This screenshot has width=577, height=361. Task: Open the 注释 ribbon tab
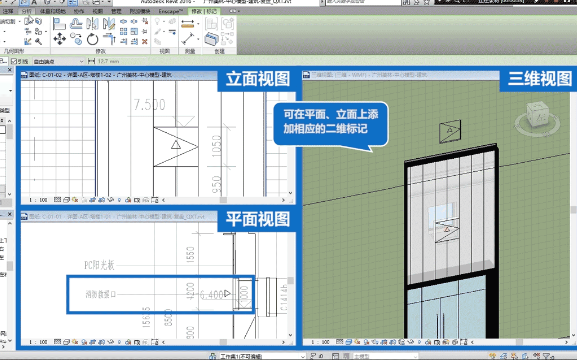[8, 11]
